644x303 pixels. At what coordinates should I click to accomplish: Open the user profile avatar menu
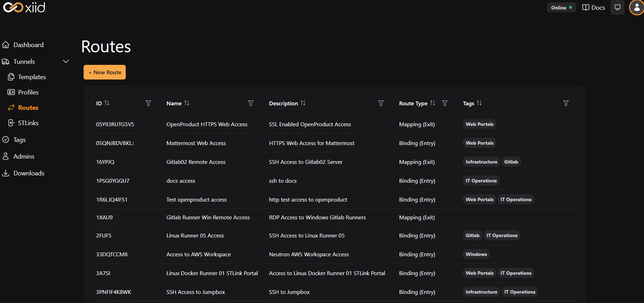pos(636,7)
